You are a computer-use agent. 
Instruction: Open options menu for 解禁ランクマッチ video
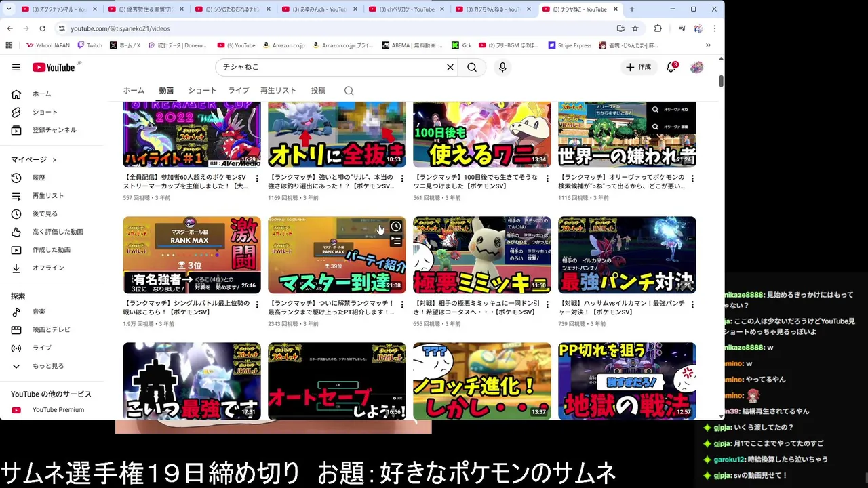402,304
